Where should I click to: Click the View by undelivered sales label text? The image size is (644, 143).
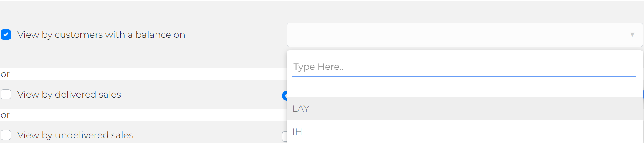75,135
